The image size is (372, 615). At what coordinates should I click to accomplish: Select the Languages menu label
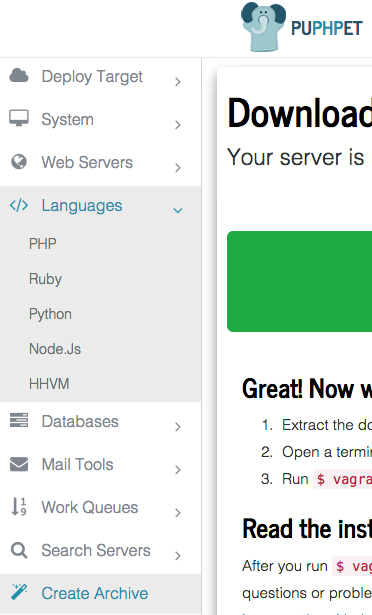tap(82, 206)
